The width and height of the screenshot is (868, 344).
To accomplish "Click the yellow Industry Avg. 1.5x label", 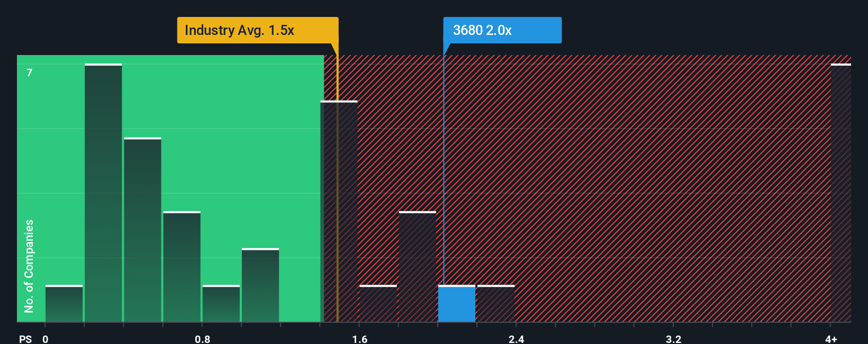I will tap(258, 30).
